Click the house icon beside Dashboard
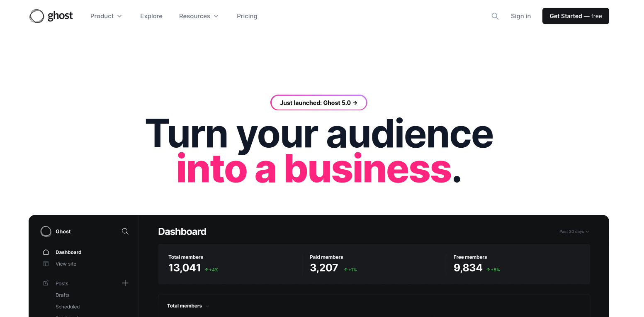 (46, 252)
